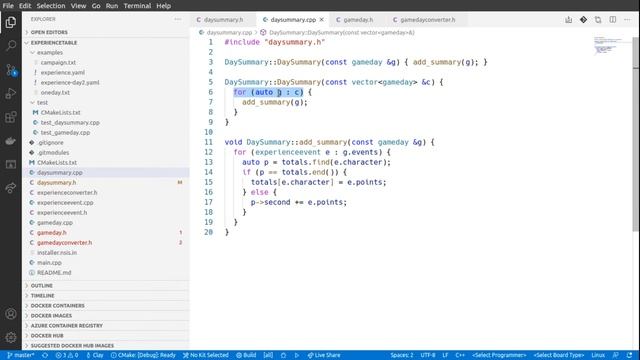
Task: Open the File menu
Action: coord(8,6)
